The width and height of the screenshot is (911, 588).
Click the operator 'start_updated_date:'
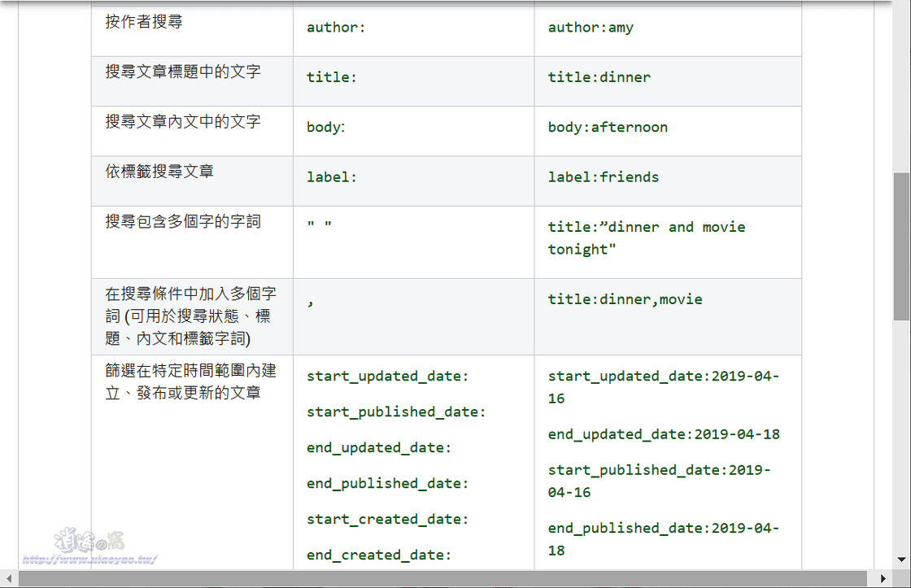click(387, 377)
